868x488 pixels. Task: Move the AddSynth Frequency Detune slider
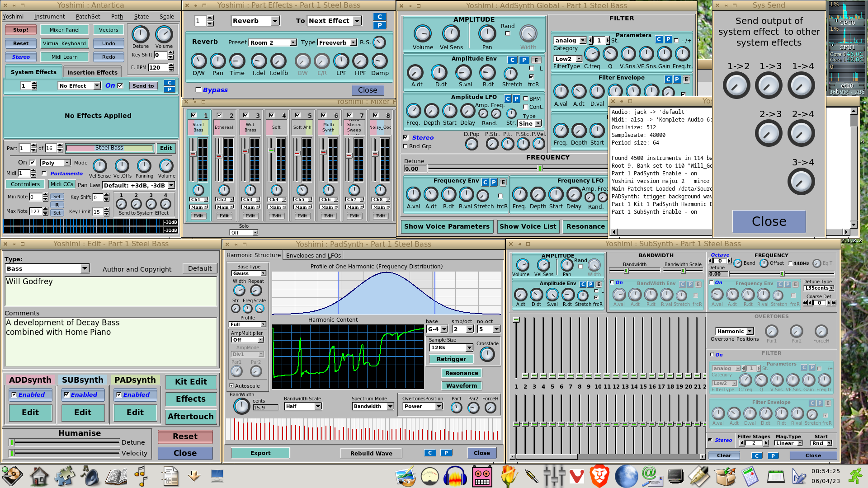coord(518,169)
